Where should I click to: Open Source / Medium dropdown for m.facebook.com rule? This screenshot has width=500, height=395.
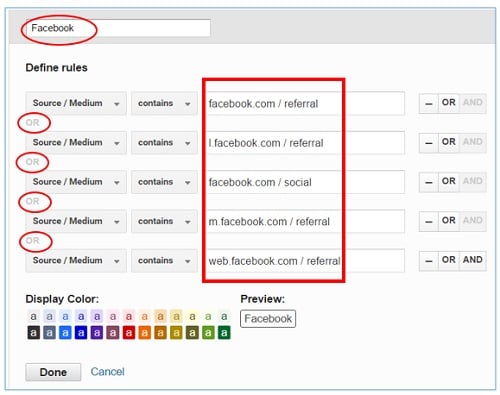(x=76, y=221)
